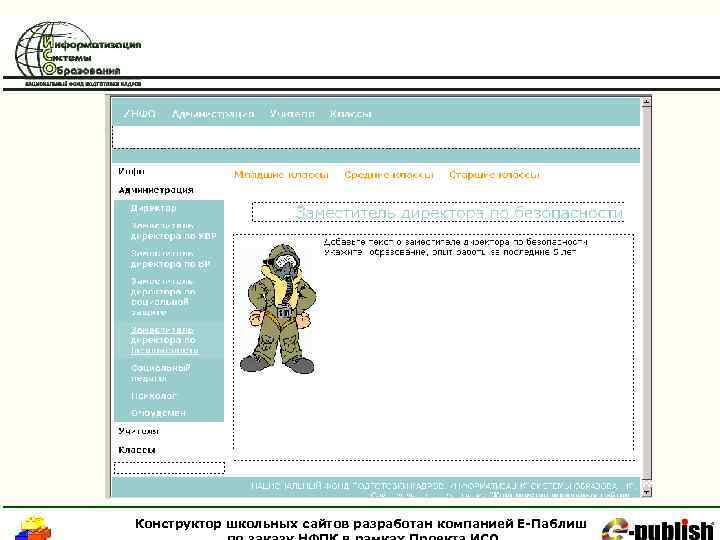The width and height of the screenshot is (720, 540).
Task: Open the Психолог sidebar page
Action: pos(153,396)
